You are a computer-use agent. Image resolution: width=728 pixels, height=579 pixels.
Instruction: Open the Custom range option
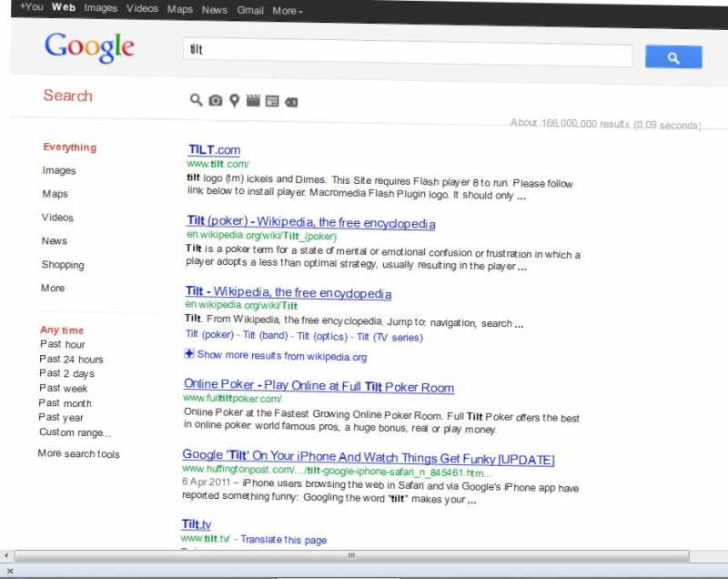pyautogui.click(x=75, y=432)
